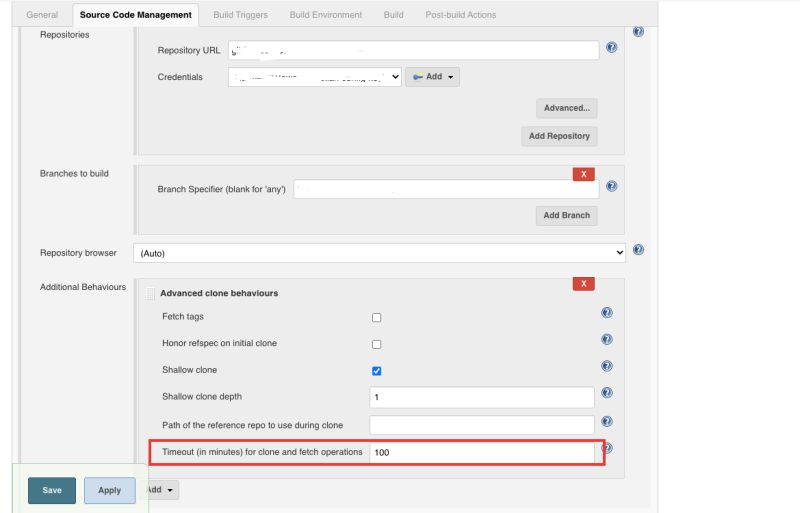Delete Advanced clone behaviours with red X
800x513 pixels.
coord(583,284)
